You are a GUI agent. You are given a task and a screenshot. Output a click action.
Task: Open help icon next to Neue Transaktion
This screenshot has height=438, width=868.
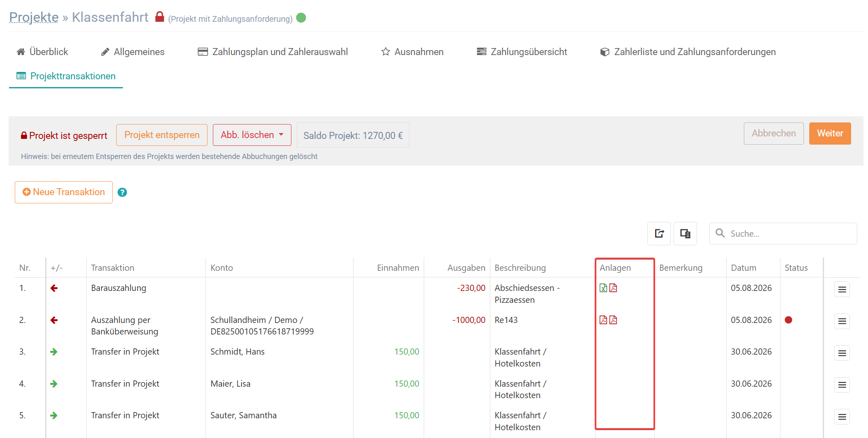pyautogui.click(x=122, y=192)
